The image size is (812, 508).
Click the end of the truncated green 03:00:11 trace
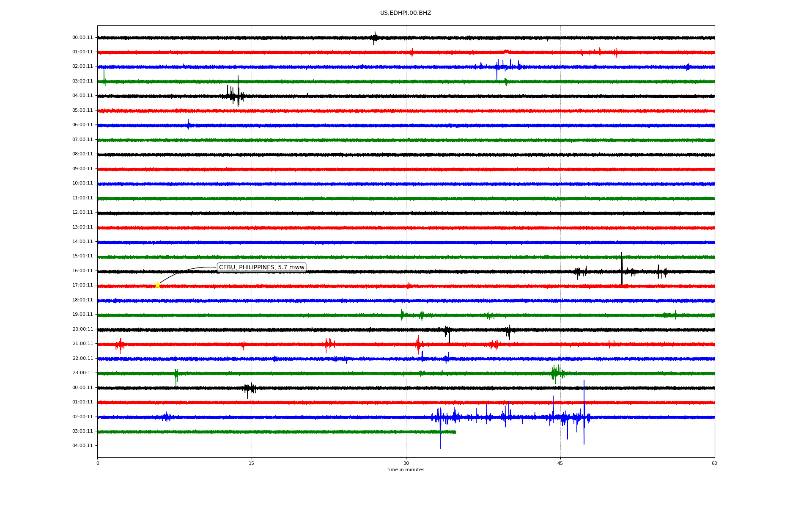coord(455,432)
